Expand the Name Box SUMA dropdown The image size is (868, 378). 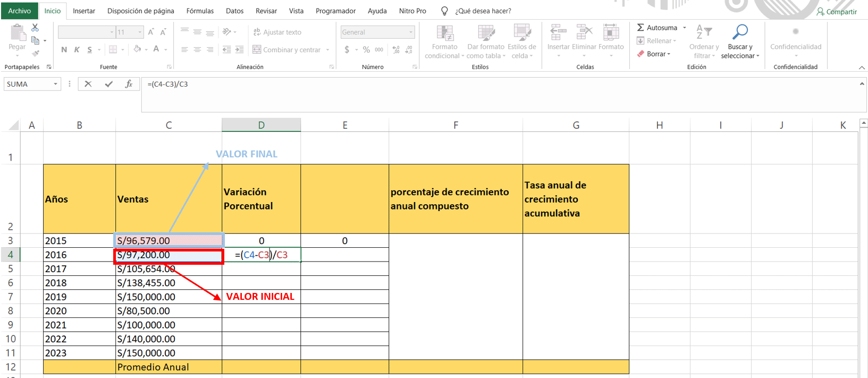pos(55,84)
